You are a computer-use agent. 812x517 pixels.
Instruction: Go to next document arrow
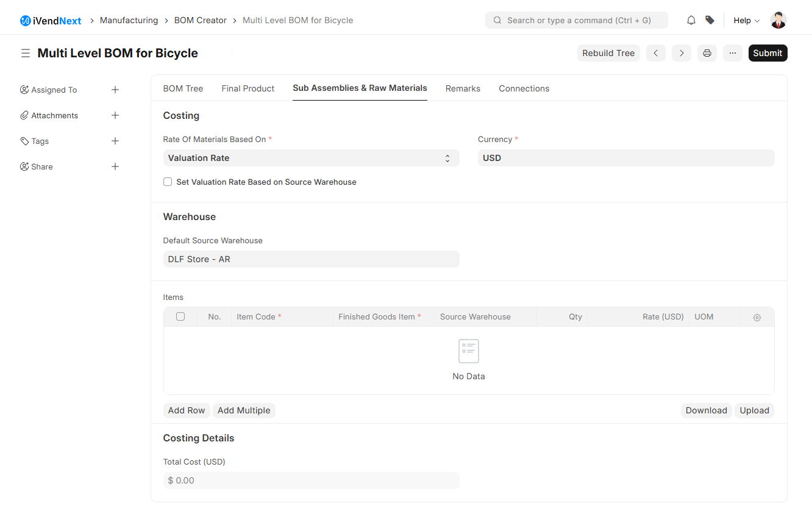tap(682, 53)
